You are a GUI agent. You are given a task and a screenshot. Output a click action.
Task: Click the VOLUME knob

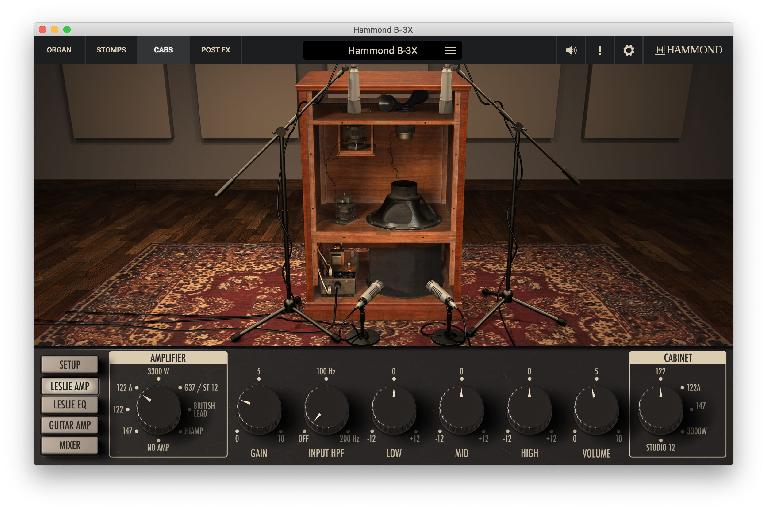(x=596, y=410)
